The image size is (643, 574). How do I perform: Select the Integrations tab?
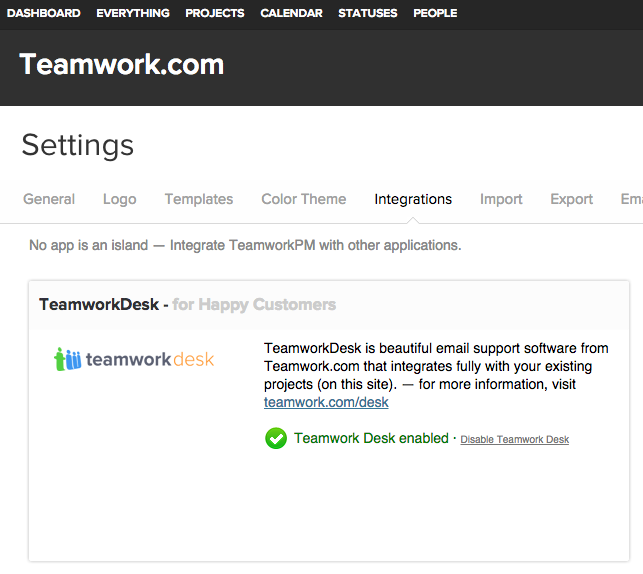coord(413,199)
